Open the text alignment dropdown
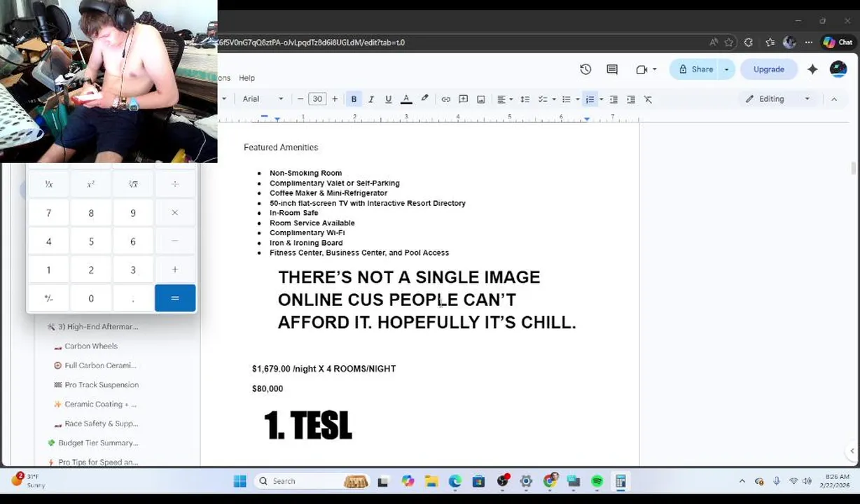Image resolution: width=860 pixels, height=504 pixels. point(505,99)
